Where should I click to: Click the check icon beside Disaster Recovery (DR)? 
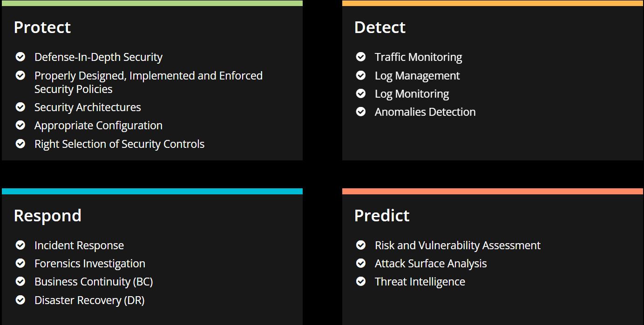click(x=20, y=300)
